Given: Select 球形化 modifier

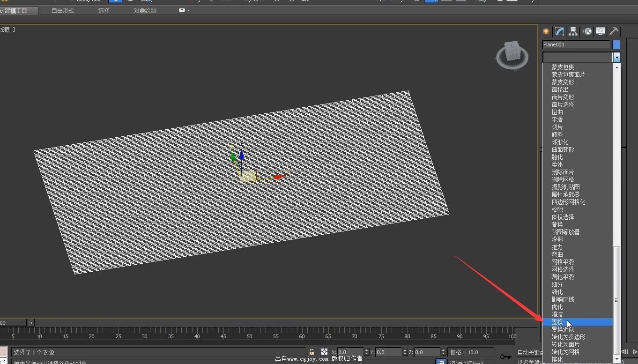Looking at the screenshot, I should (578, 142).
